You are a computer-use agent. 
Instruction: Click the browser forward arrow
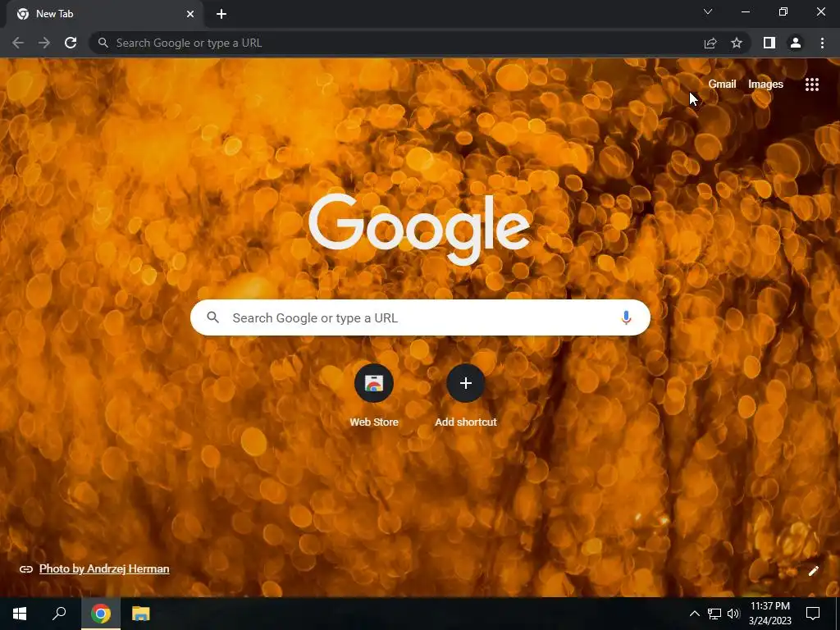coord(44,43)
